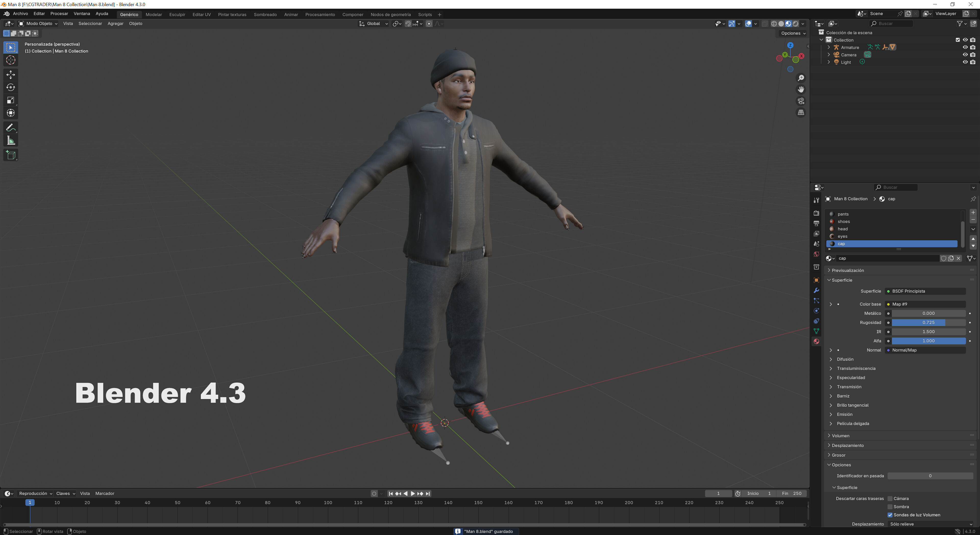Toggle camera view icon
This screenshot has width=980, height=535.
point(801,101)
